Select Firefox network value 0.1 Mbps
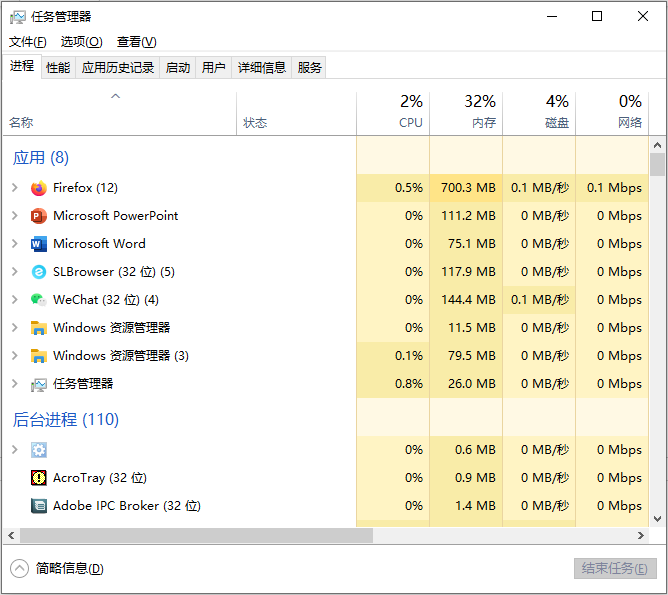 click(x=614, y=188)
